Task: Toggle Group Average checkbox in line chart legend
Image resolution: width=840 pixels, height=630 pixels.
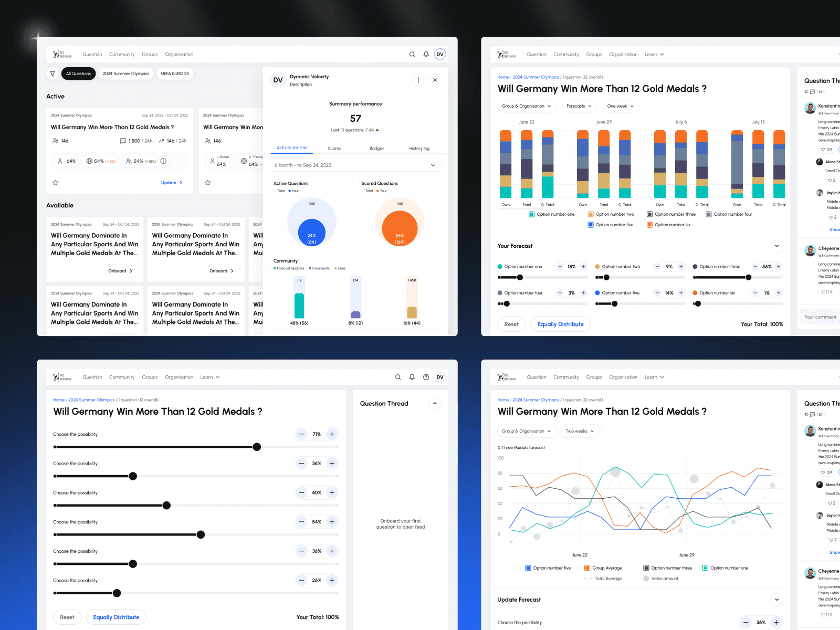Action: [587, 568]
